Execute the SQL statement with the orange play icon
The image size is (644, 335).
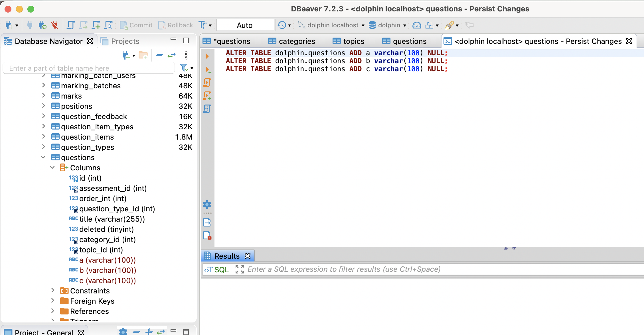[207, 56]
